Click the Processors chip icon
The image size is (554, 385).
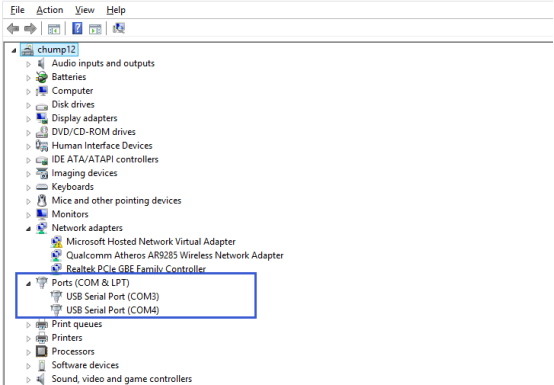click(x=42, y=351)
